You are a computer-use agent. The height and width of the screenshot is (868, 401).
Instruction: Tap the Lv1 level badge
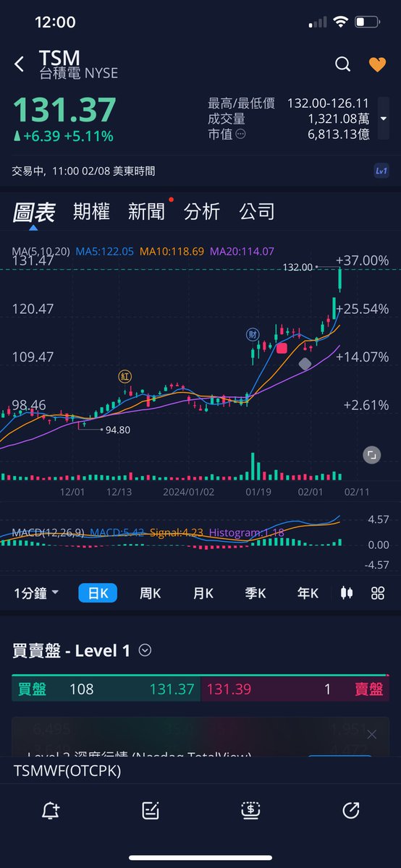point(381,171)
